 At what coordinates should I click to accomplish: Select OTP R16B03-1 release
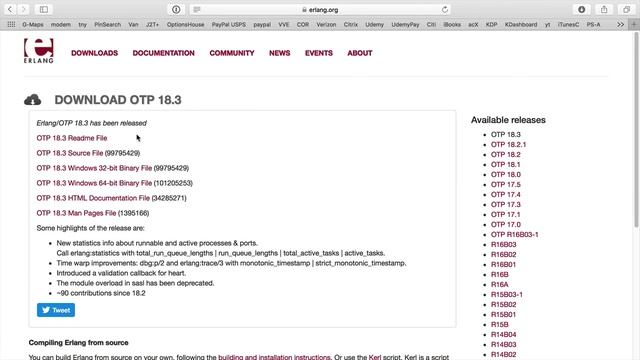(514, 235)
